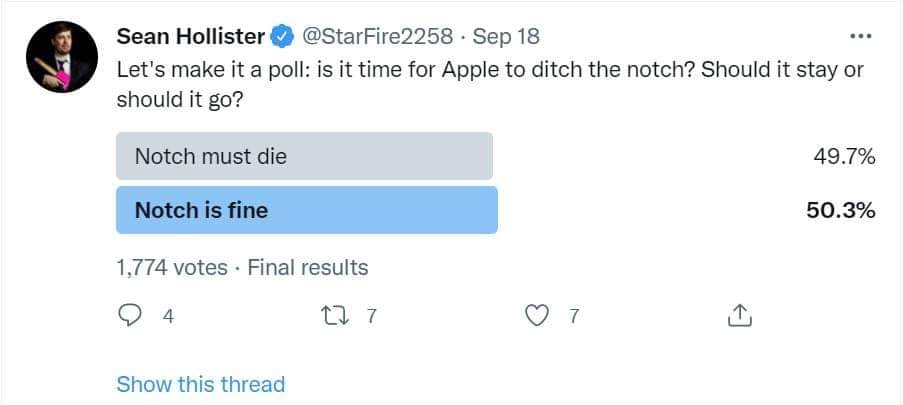Click the retweet count number 7
The width and height of the screenshot is (903, 405).
point(371,316)
